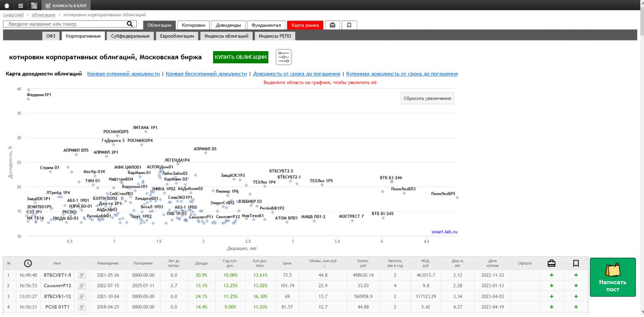
Task: Click the news feed icon in top bar
Action: (x=34, y=5)
